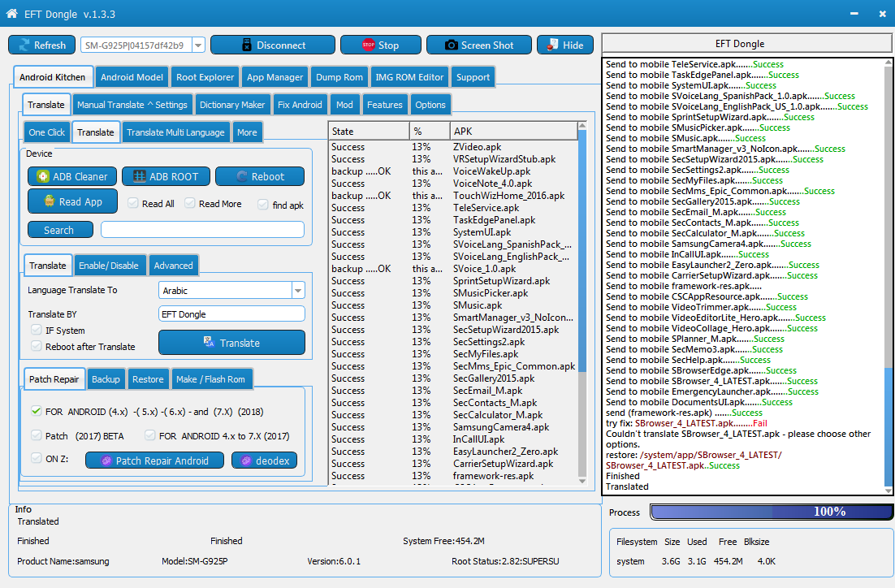Open Translate Multi Language tab
The width and height of the screenshot is (895, 588).
pos(175,132)
